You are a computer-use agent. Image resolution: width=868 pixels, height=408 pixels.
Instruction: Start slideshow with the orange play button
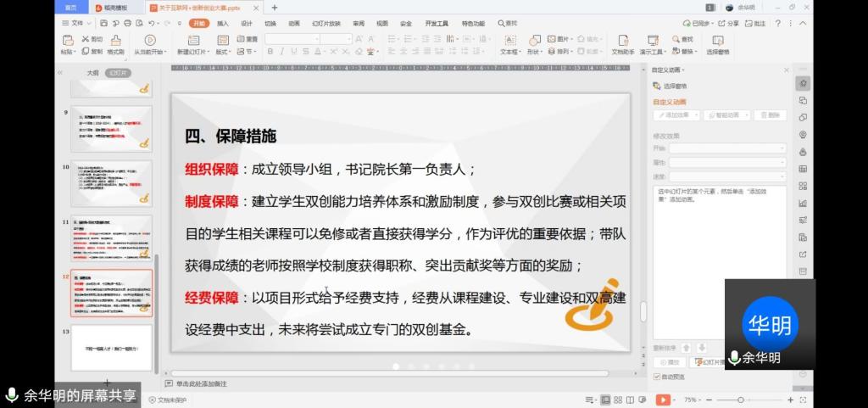coord(664,400)
